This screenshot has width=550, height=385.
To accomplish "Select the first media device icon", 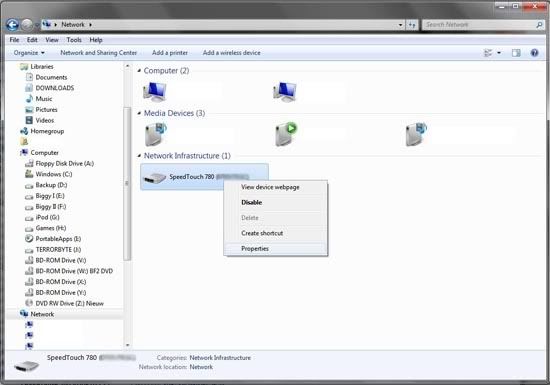I will pos(155,134).
